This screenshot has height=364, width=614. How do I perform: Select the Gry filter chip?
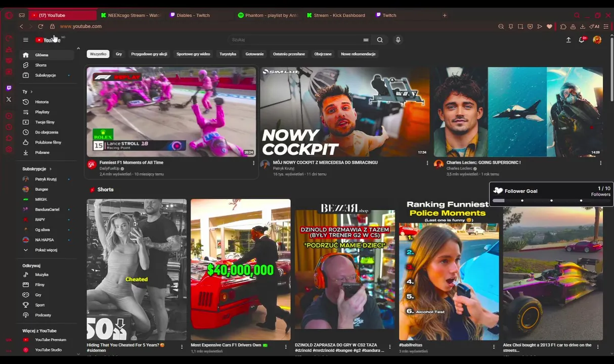119,54
